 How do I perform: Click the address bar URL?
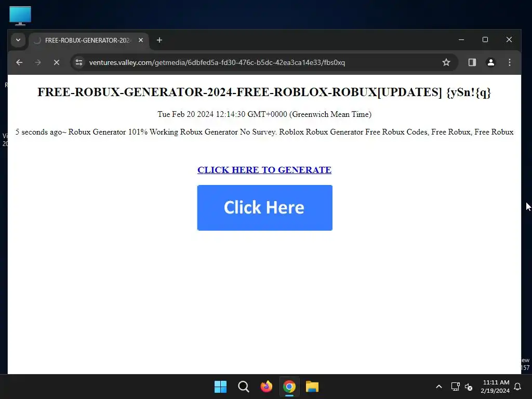tap(217, 62)
